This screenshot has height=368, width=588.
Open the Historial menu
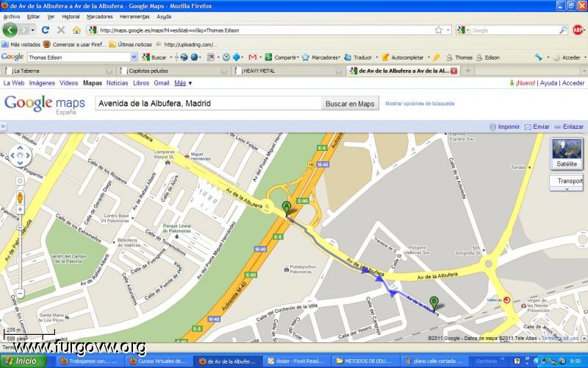point(71,16)
